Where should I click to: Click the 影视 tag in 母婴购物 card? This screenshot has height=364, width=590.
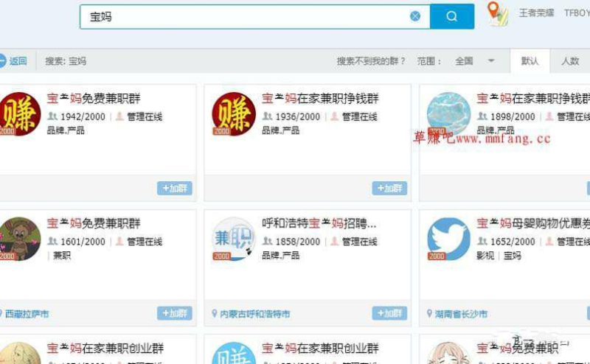(x=485, y=256)
